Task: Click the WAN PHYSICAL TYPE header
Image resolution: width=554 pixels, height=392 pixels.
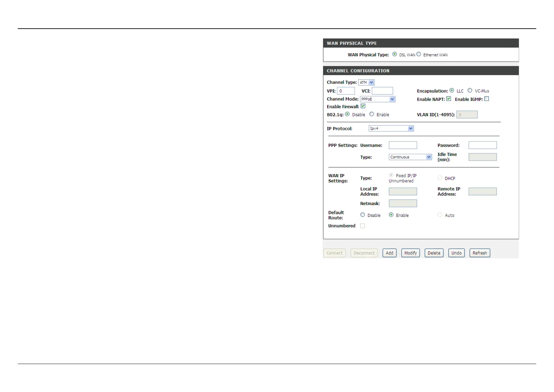Action: click(421, 43)
